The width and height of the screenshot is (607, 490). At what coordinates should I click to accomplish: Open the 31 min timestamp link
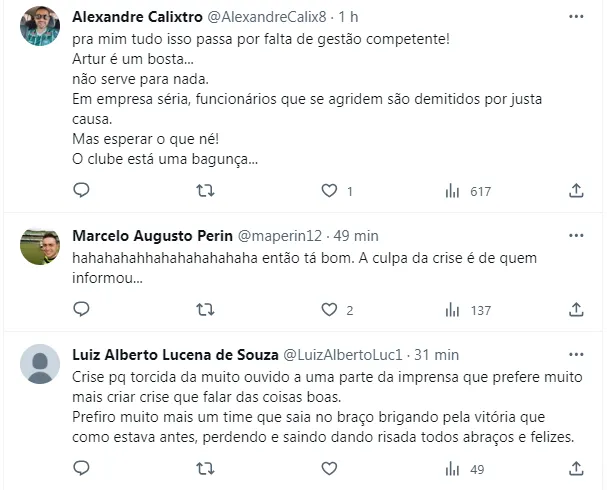(437, 355)
